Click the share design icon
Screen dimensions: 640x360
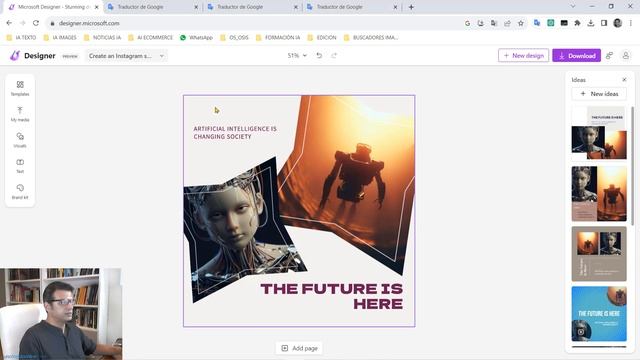click(609, 56)
